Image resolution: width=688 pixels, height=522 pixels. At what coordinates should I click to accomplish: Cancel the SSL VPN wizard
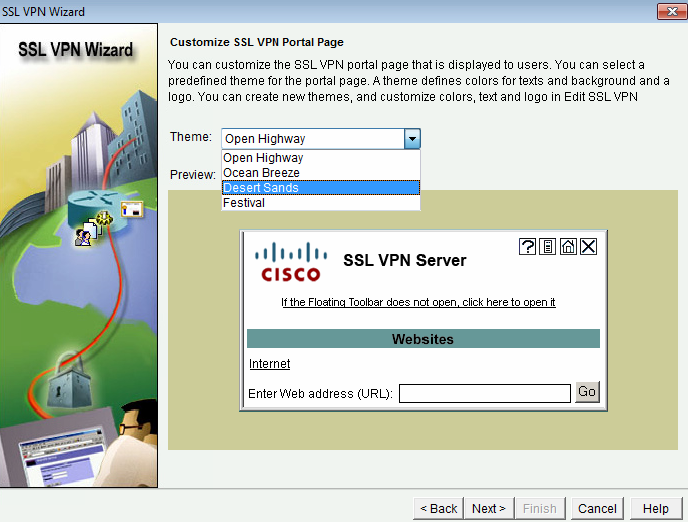click(597, 508)
